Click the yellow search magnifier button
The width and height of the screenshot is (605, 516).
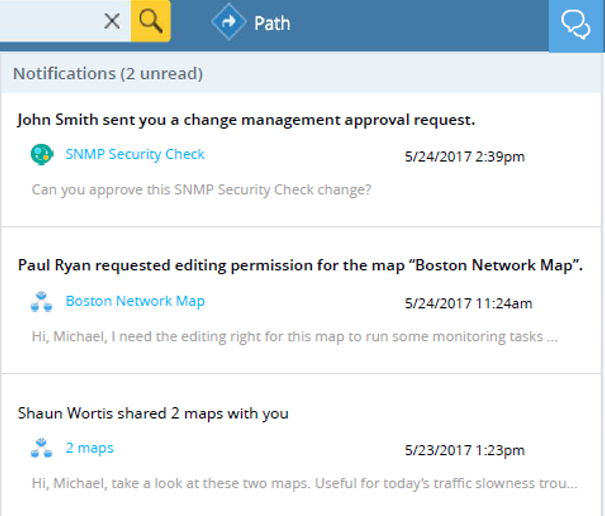[x=151, y=21]
